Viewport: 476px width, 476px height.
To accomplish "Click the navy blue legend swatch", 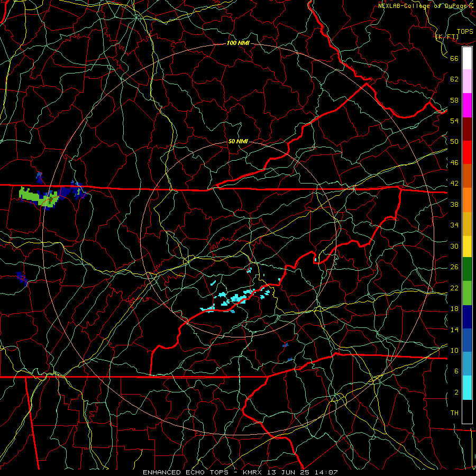I will pos(467,317).
